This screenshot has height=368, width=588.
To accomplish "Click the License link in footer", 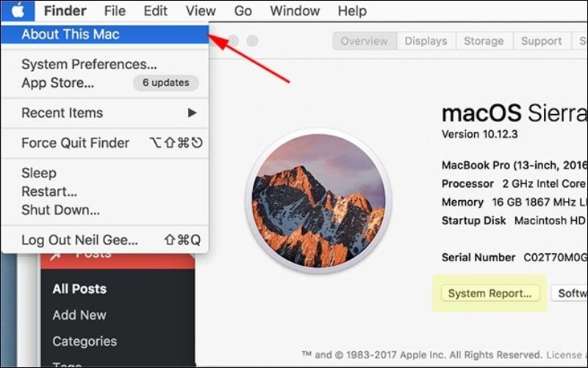I will point(564,355).
